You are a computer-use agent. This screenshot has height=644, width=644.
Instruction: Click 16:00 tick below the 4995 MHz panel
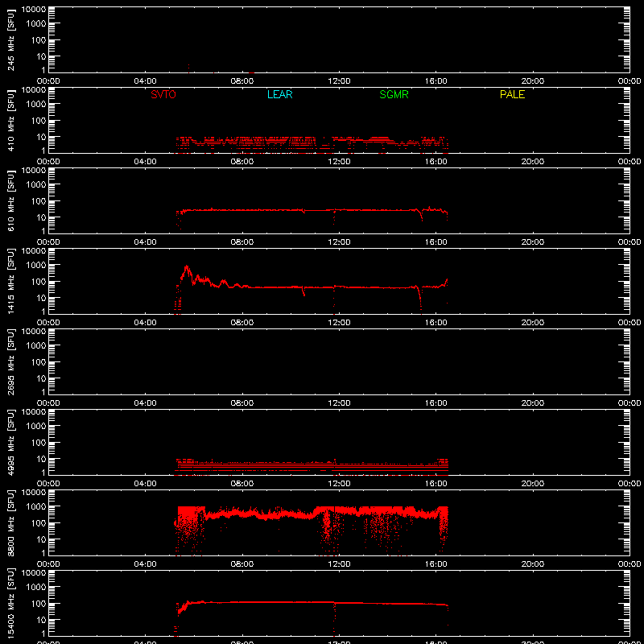click(436, 484)
